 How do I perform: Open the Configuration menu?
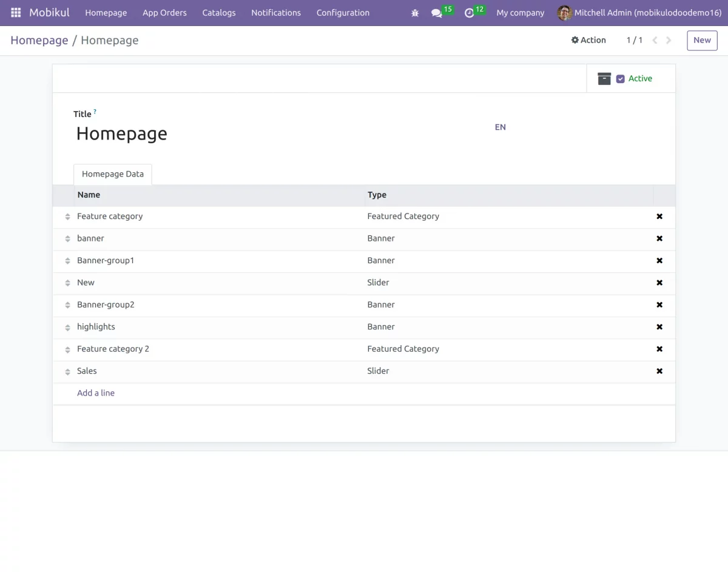(342, 12)
